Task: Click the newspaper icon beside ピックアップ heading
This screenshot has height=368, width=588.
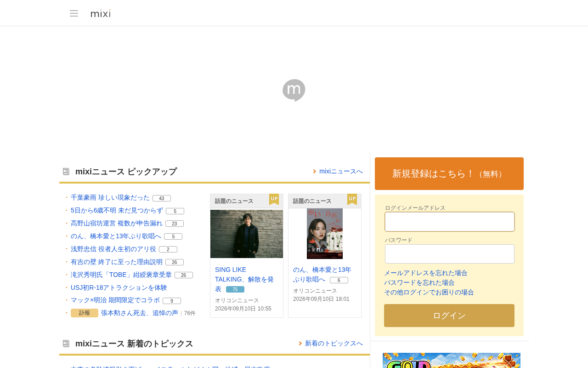Action: pyautogui.click(x=66, y=172)
